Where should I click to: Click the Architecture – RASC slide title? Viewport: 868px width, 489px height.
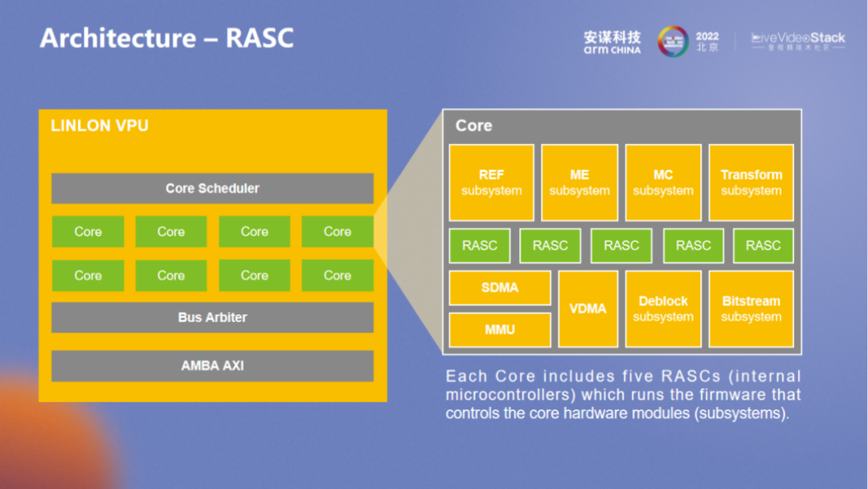click(x=167, y=38)
